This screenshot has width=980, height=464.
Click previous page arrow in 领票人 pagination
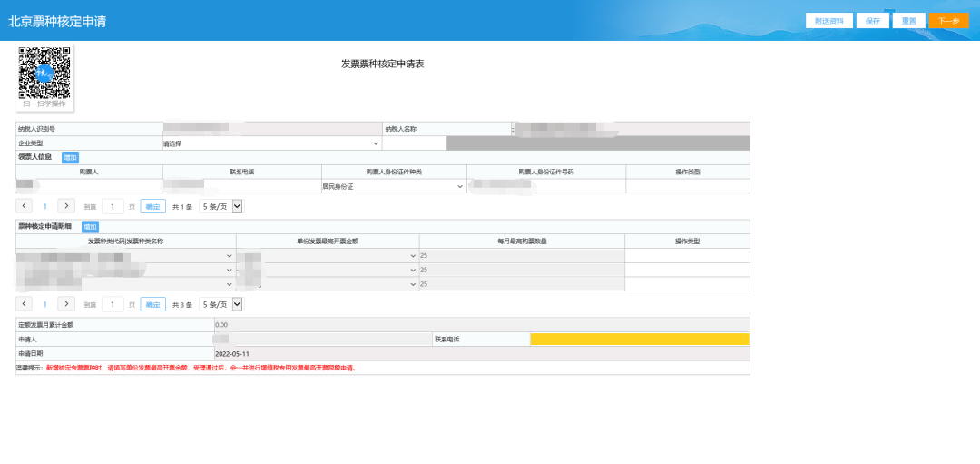24,206
